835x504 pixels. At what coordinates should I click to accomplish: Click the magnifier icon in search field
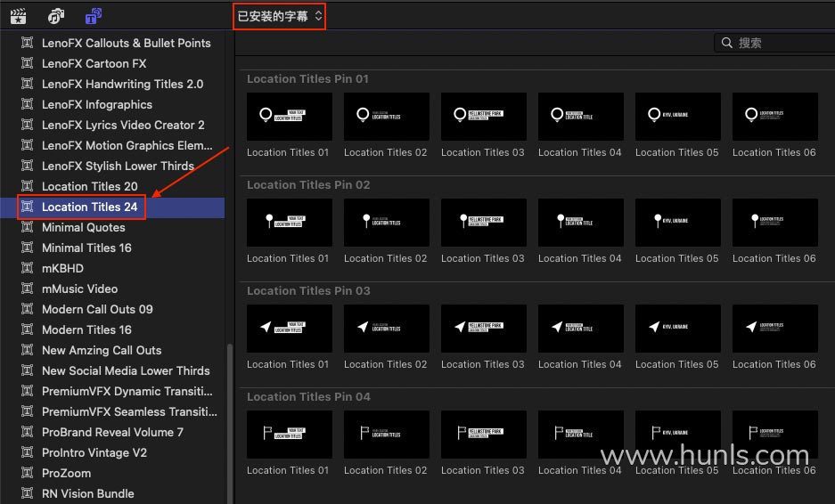(727, 43)
